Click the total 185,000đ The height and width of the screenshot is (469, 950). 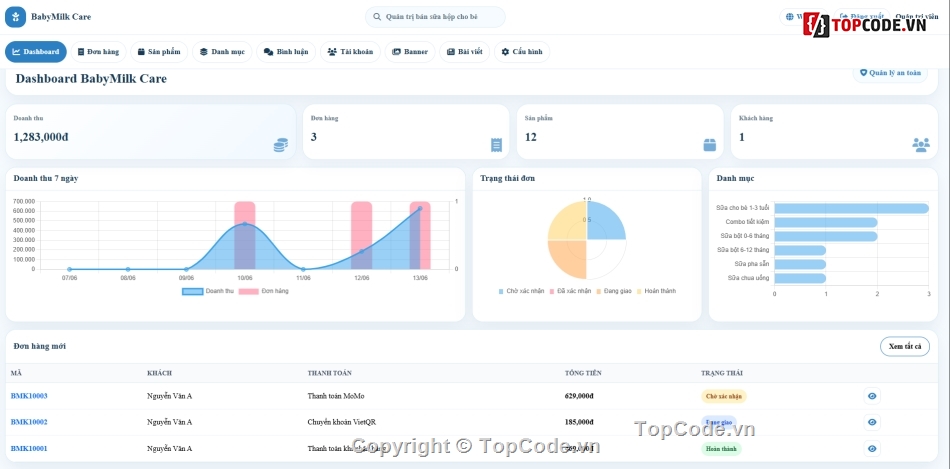pos(579,422)
